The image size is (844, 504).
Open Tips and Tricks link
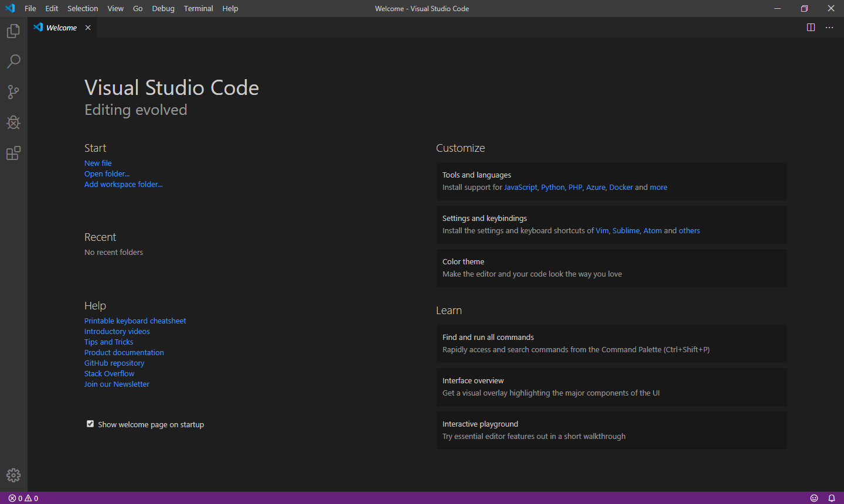point(108,342)
